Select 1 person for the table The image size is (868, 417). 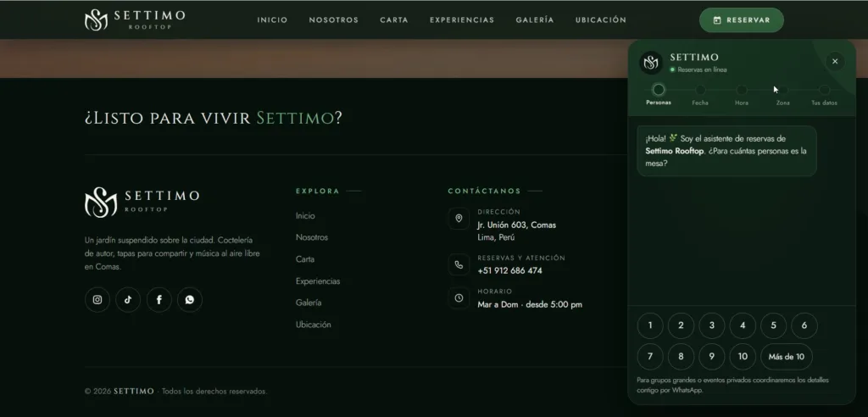tap(650, 325)
